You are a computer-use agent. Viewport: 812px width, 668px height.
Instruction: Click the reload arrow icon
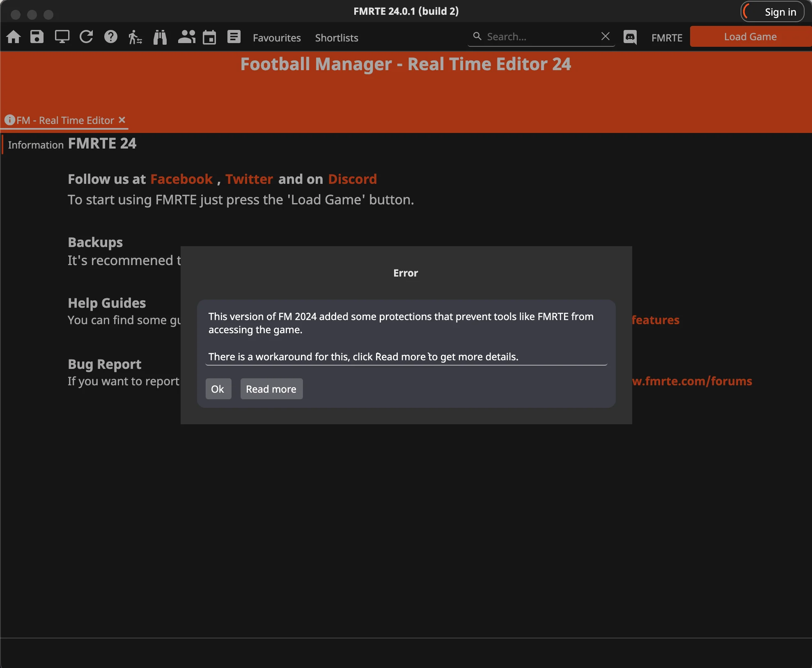pos(86,37)
